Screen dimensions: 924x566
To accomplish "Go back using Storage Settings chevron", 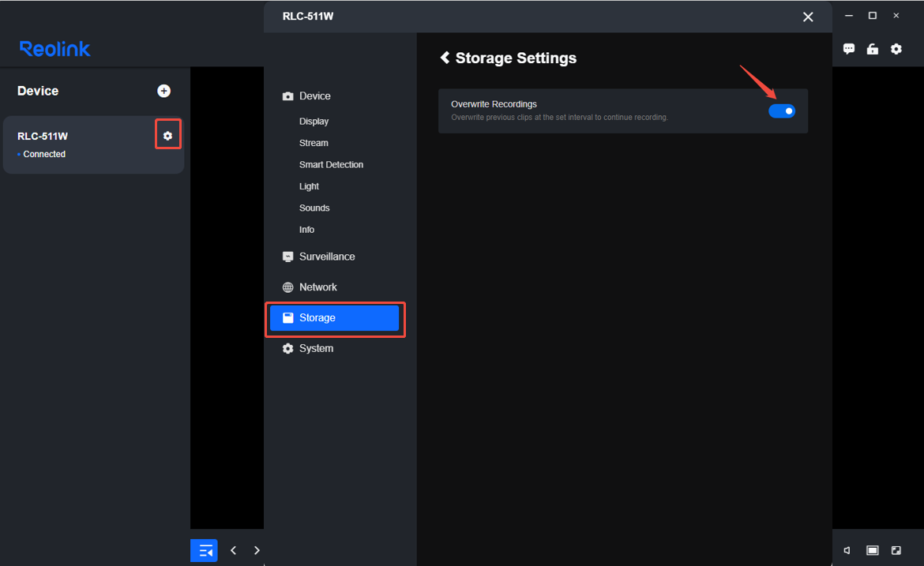I will coord(445,58).
